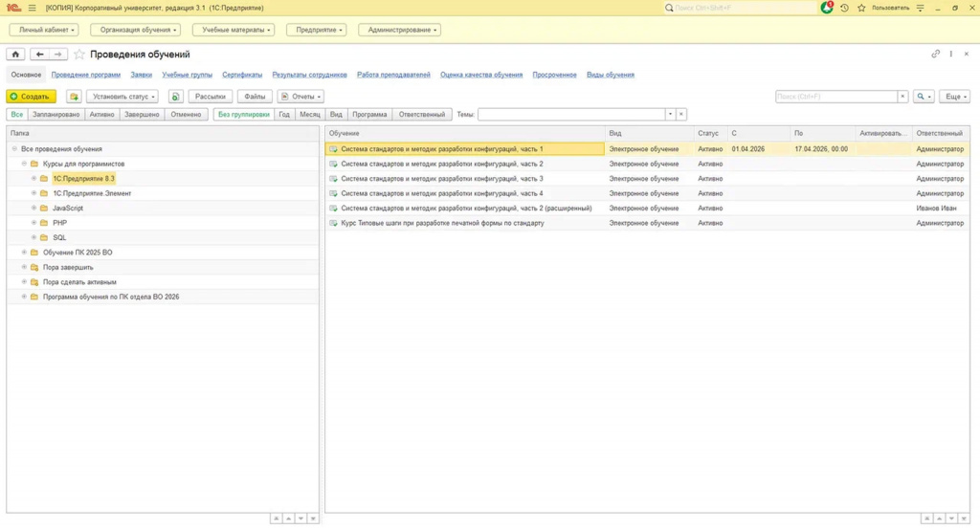Click the refresh document icon button
The image size is (980, 530).
click(175, 97)
